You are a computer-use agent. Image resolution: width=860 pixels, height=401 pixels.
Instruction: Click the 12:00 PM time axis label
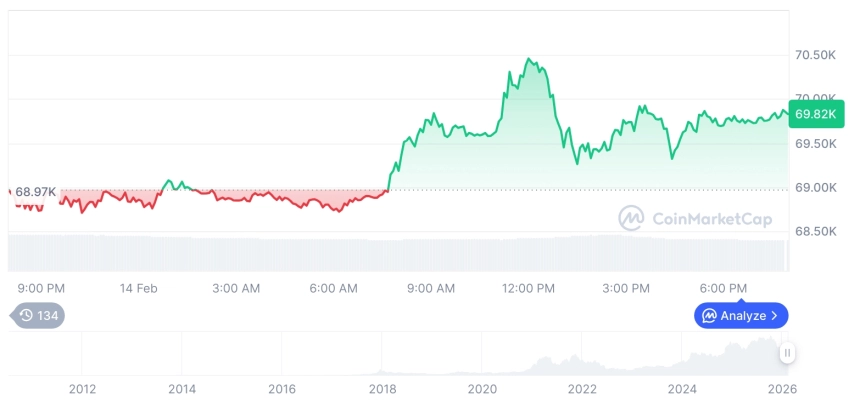pyautogui.click(x=528, y=288)
